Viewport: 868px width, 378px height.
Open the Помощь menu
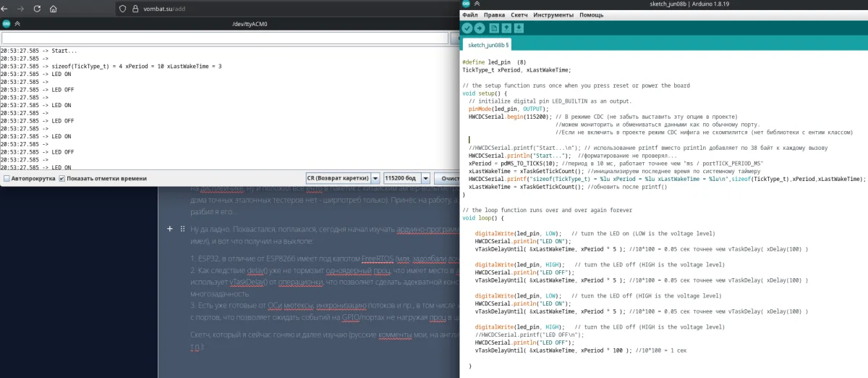(591, 14)
